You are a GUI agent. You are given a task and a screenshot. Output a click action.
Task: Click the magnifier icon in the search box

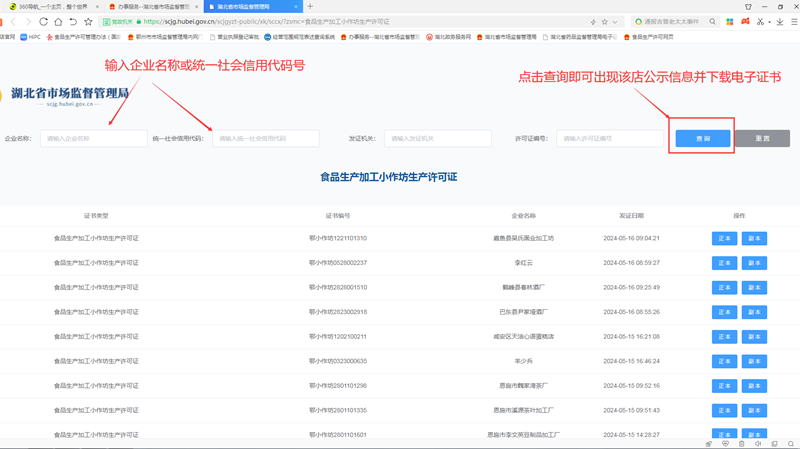[x=712, y=21]
